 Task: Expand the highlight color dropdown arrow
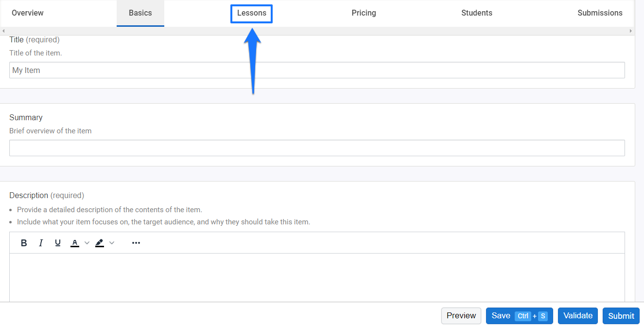[112, 242]
